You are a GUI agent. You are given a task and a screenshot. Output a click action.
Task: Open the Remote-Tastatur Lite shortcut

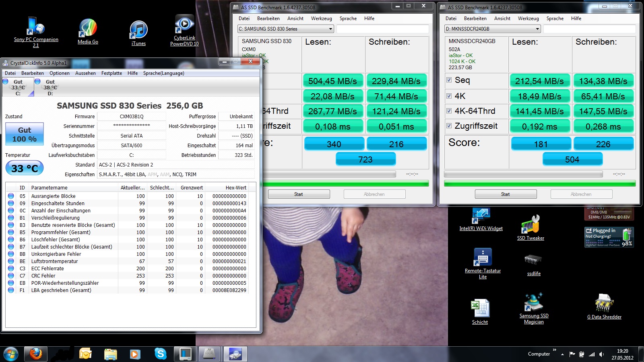coord(483,263)
